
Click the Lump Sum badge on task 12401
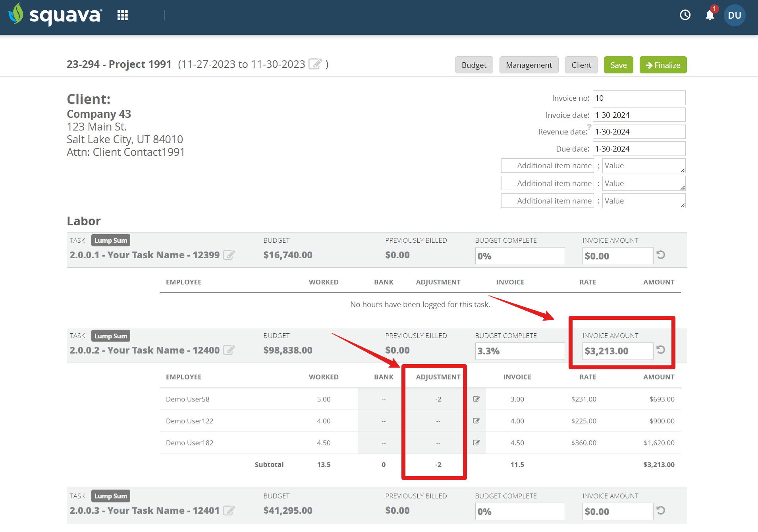click(111, 496)
